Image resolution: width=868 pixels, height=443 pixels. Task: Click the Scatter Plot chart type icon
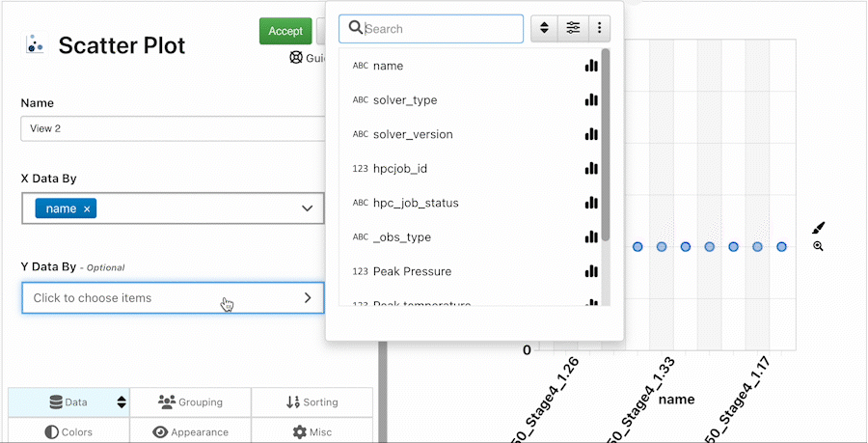pyautogui.click(x=35, y=45)
